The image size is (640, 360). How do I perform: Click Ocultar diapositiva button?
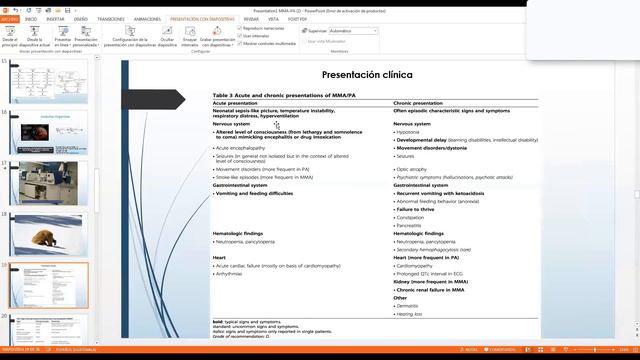point(167,36)
